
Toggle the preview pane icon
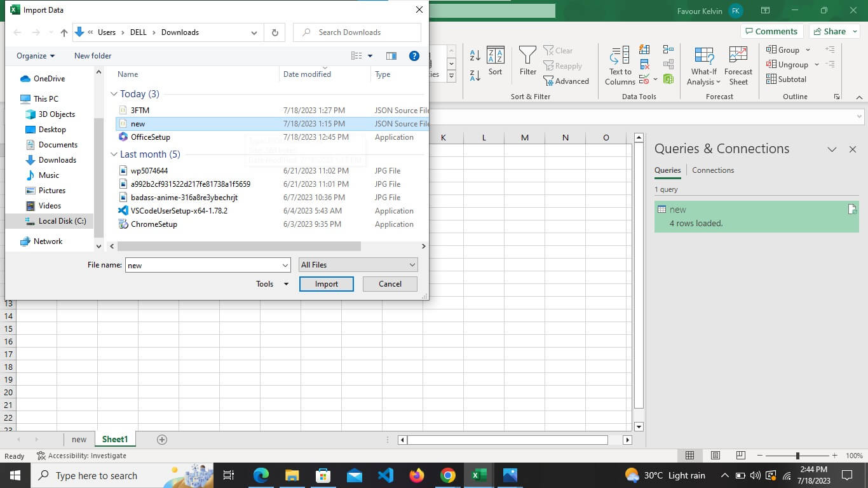point(391,56)
